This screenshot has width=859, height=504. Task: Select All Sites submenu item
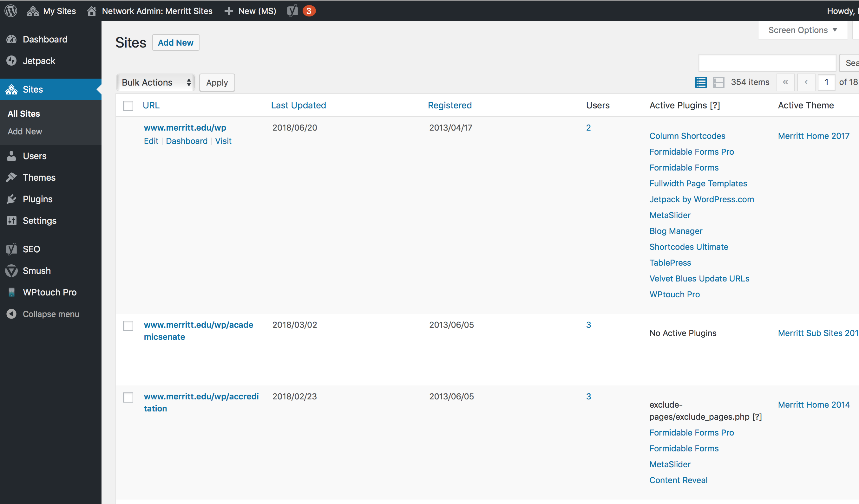24,114
